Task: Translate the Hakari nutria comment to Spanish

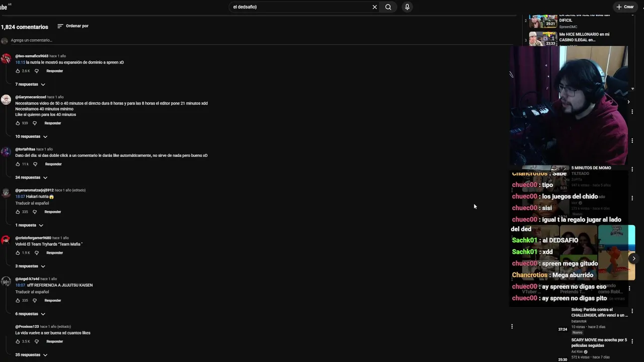Action: pos(32,203)
